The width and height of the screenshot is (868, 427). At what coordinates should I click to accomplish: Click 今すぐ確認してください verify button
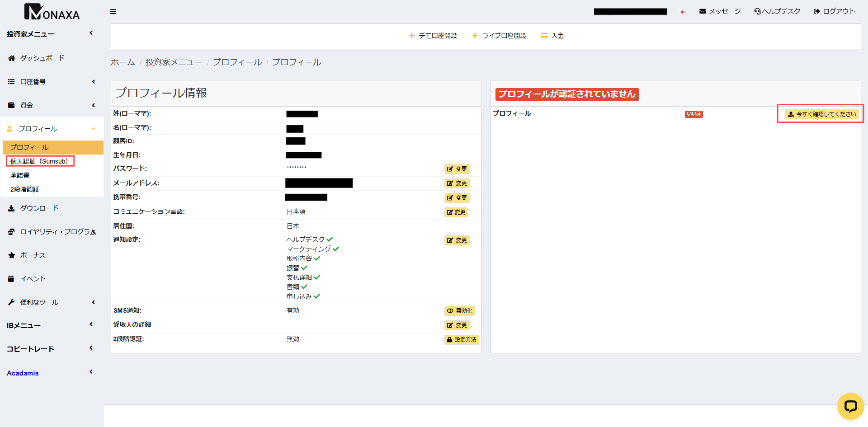click(821, 114)
